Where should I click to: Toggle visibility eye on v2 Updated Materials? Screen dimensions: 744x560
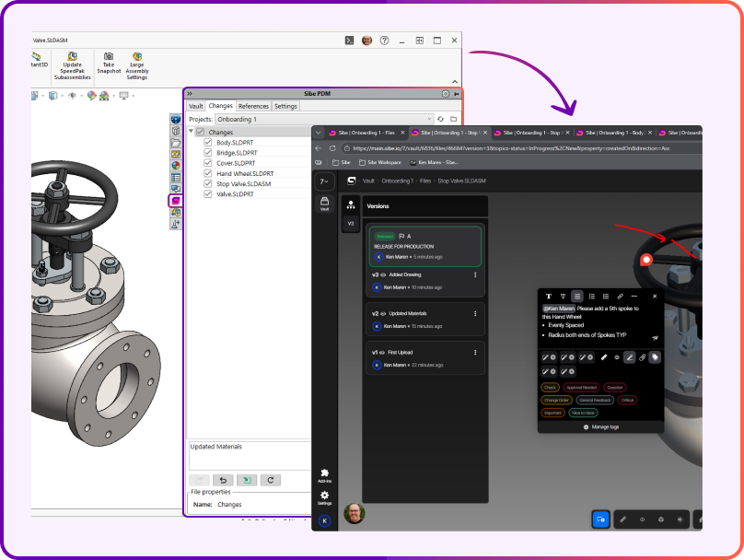pyautogui.click(x=383, y=314)
